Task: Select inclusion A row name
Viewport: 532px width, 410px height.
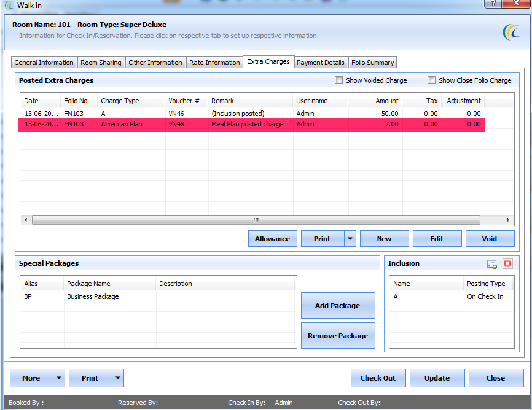Action: 395,296
